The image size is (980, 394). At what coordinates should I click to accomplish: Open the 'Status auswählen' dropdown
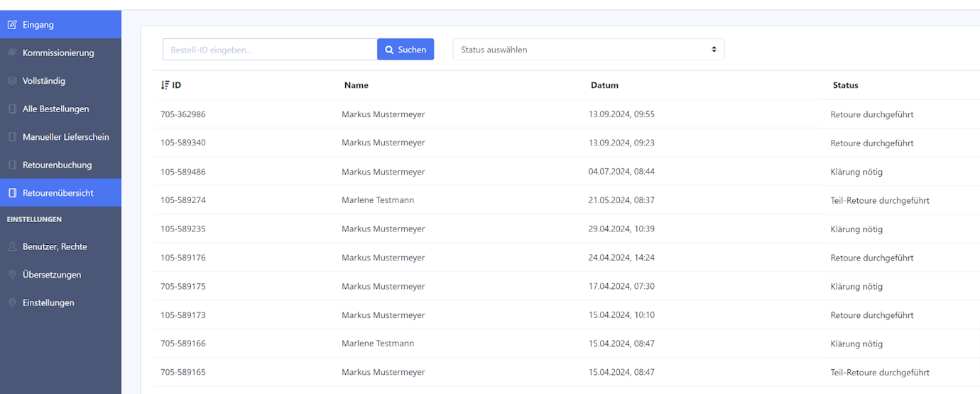(588, 50)
